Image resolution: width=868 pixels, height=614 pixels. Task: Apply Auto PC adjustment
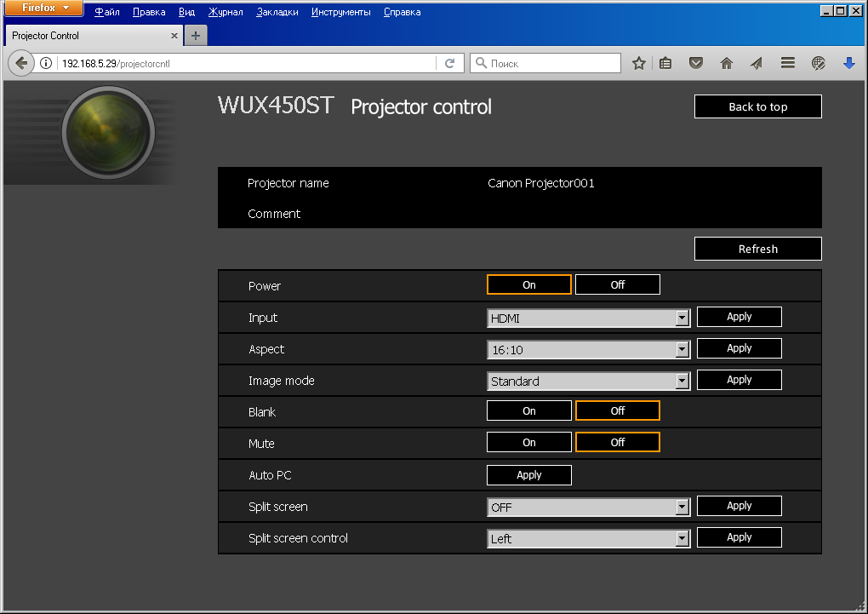click(x=528, y=475)
